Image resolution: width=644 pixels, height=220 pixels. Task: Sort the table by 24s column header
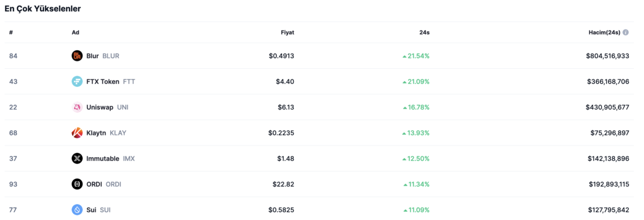pyautogui.click(x=424, y=32)
